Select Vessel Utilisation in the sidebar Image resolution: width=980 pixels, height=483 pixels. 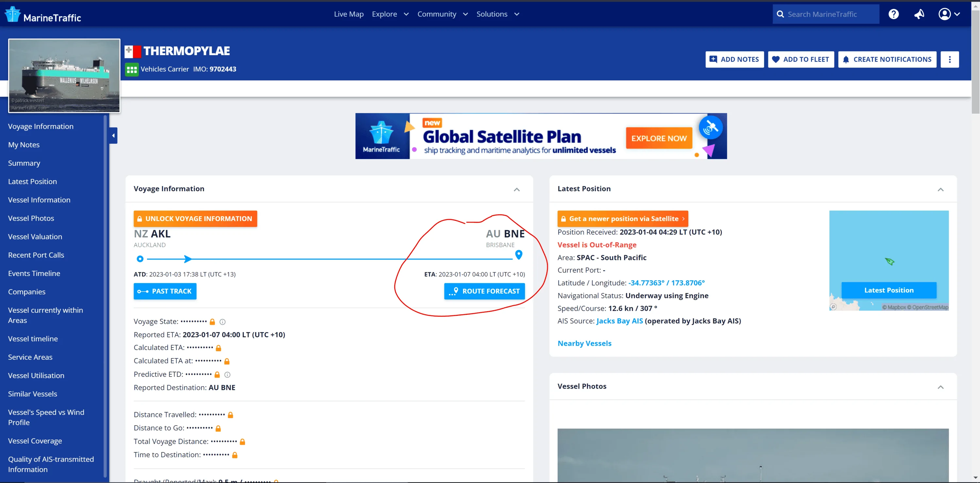pos(36,376)
